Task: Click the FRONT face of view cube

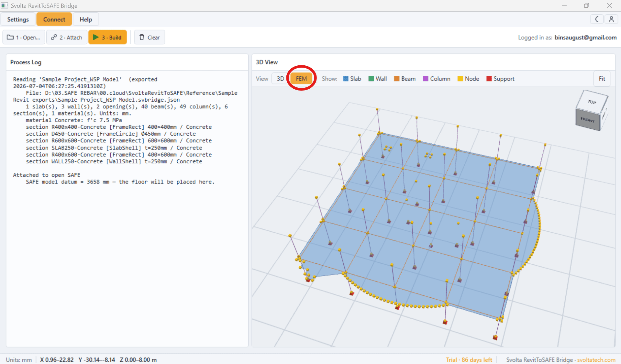Action: (x=588, y=120)
